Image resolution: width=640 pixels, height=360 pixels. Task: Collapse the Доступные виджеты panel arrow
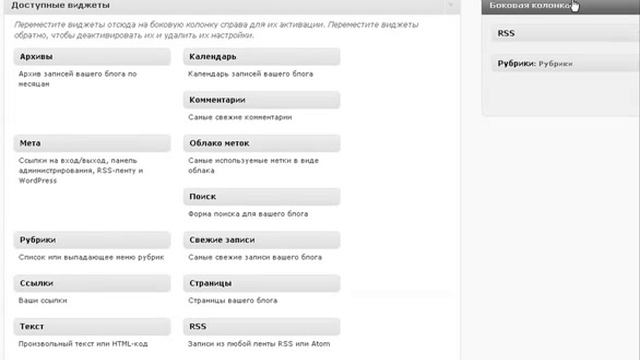[x=451, y=5]
